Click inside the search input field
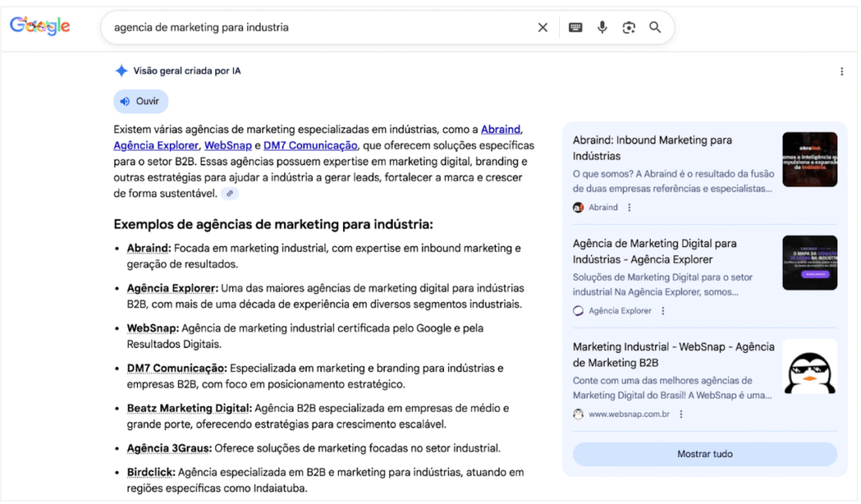861x504 pixels. (320, 28)
